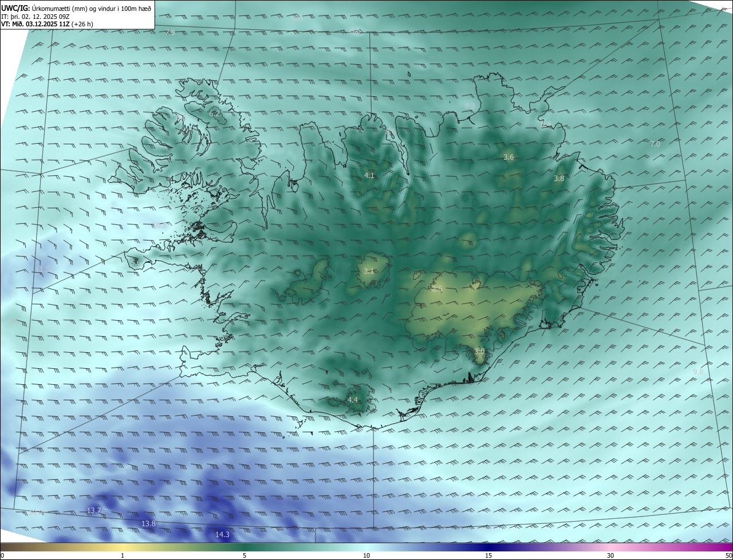The image size is (733, 560).
Task: Click the 3.8 value label on the map
Action: [x=559, y=179]
